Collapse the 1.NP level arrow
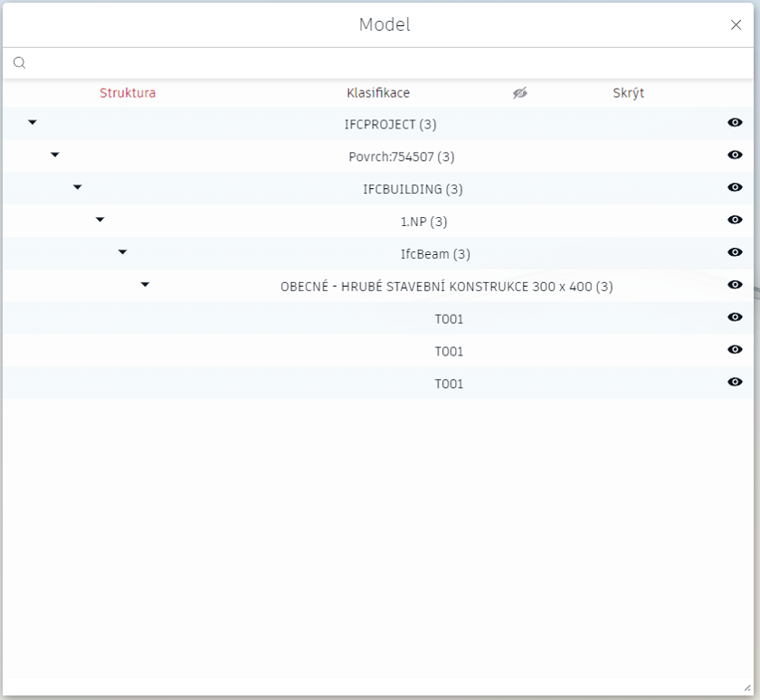This screenshot has width=760, height=700. (100, 220)
